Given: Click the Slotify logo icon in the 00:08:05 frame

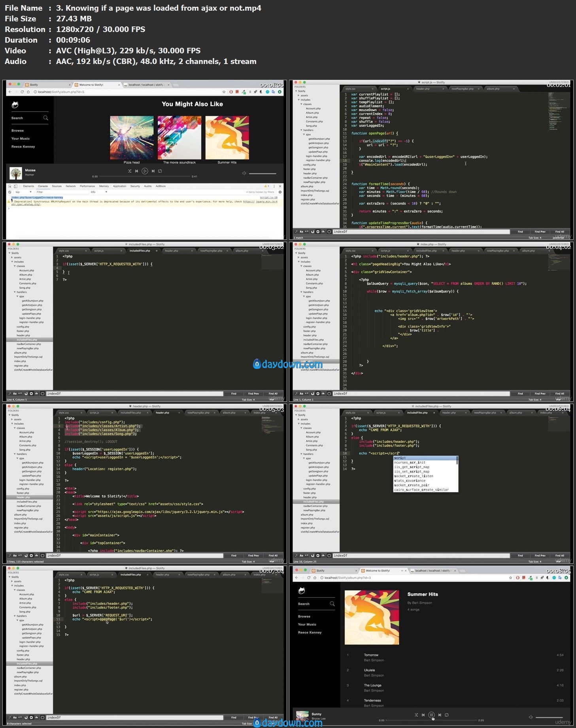Looking at the screenshot, I should point(302,591).
